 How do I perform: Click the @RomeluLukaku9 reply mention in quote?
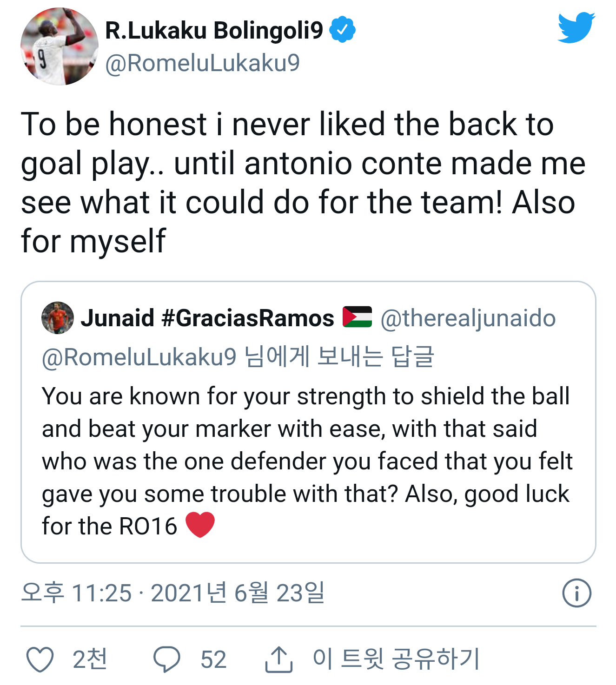139,357
